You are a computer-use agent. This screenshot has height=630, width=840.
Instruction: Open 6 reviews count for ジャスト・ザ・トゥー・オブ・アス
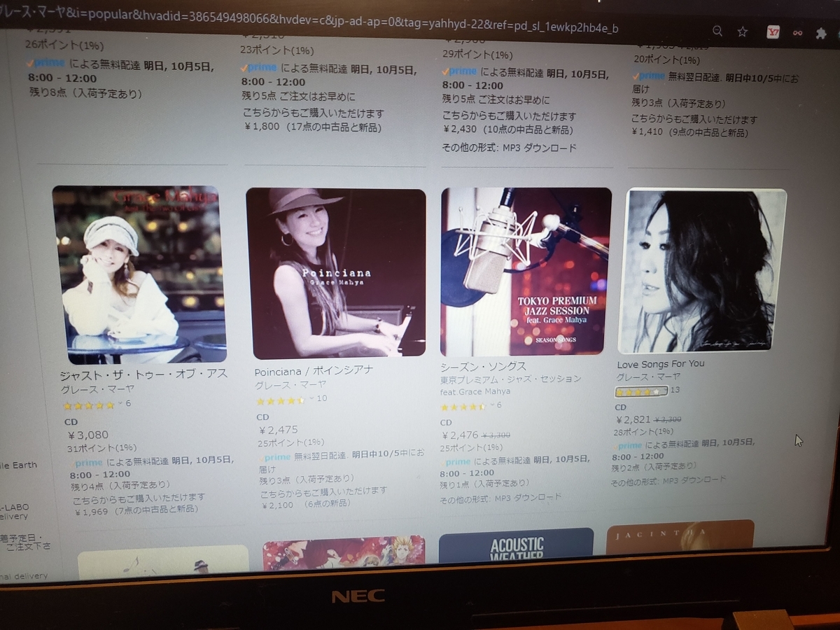point(128,404)
